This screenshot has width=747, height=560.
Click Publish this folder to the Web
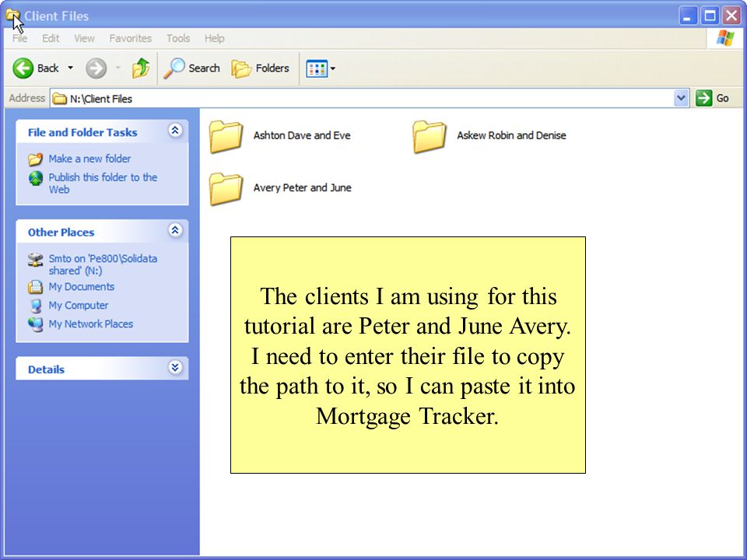tap(103, 184)
